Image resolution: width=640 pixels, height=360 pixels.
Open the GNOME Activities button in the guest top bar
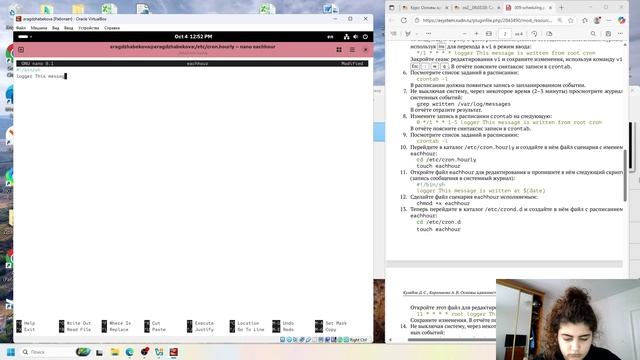click(x=24, y=37)
